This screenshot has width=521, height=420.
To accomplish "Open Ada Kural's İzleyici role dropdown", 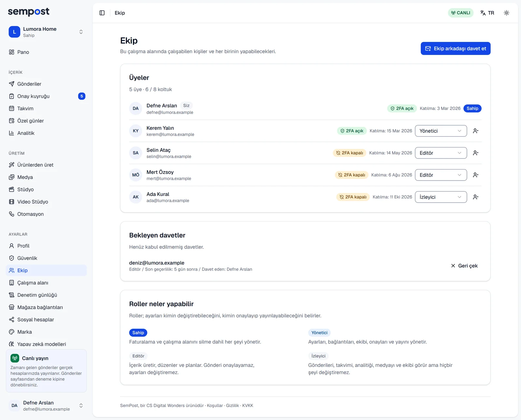I will coord(441,197).
